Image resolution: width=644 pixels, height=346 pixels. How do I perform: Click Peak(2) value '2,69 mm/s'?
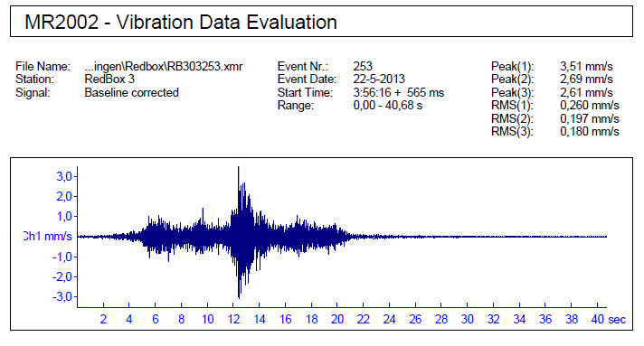[586, 79]
